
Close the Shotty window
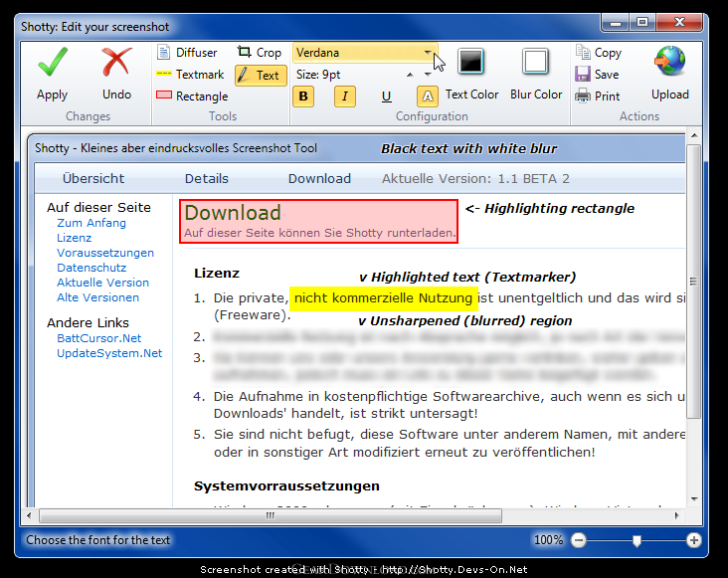[x=679, y=23]
